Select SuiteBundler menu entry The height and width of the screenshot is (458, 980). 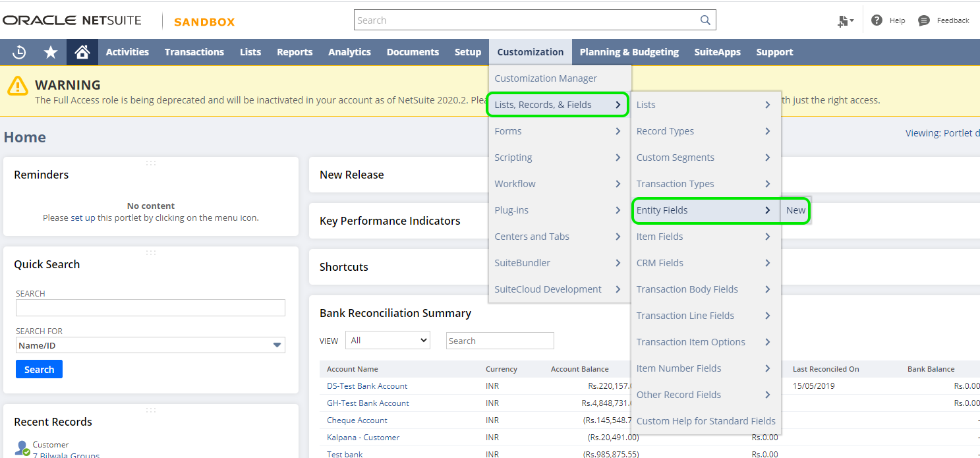[560, 263]
